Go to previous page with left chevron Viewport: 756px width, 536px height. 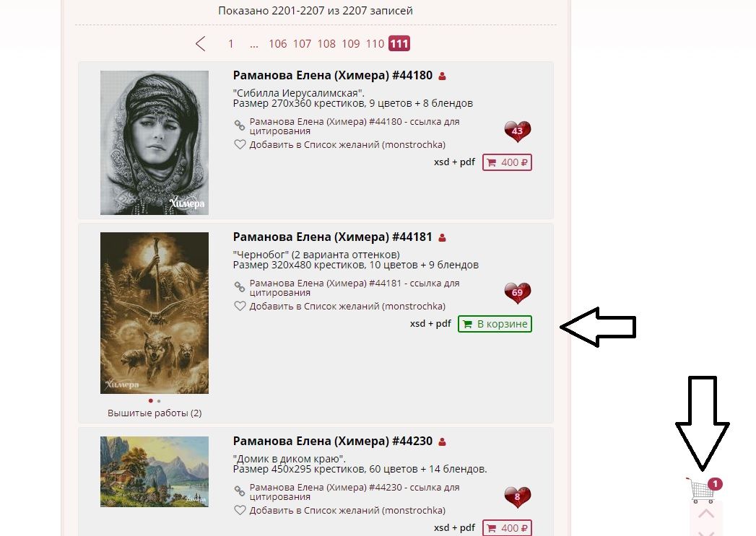pyautogui.click(x=201, y=44)
